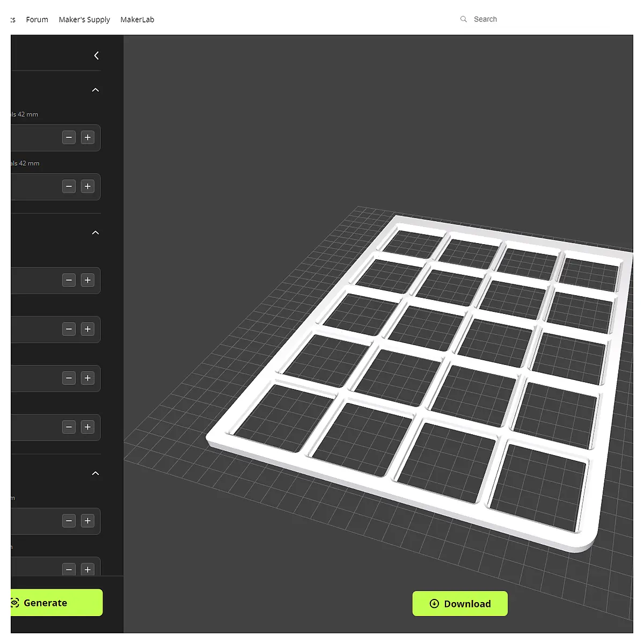644x644 pixels.
Task: Go to the MakerLab page
Action: tap(137, 19)
